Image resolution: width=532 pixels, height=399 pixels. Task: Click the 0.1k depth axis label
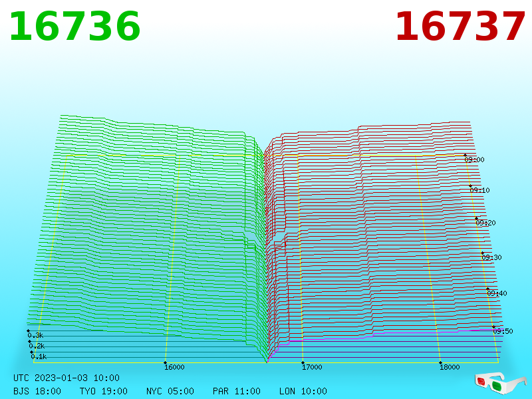[39, 356]
